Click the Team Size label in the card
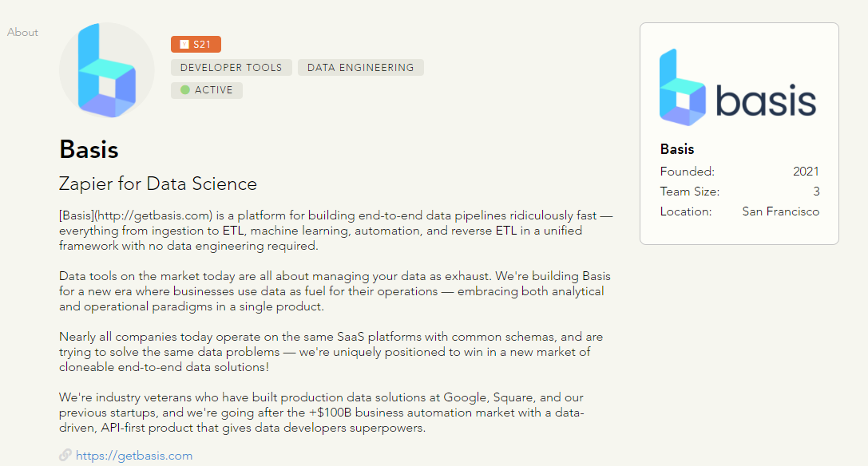This screenshot has width=868, height=466. [690, 192]
